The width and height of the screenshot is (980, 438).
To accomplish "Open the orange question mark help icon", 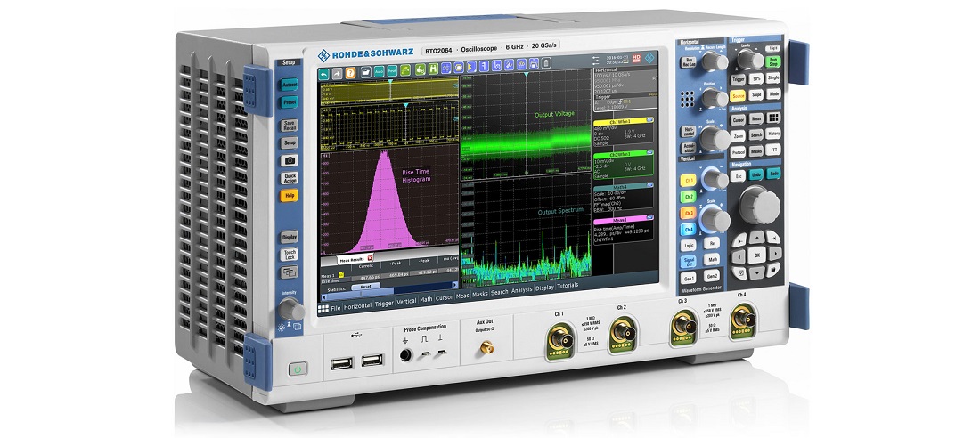I will [x=351, y=72].
